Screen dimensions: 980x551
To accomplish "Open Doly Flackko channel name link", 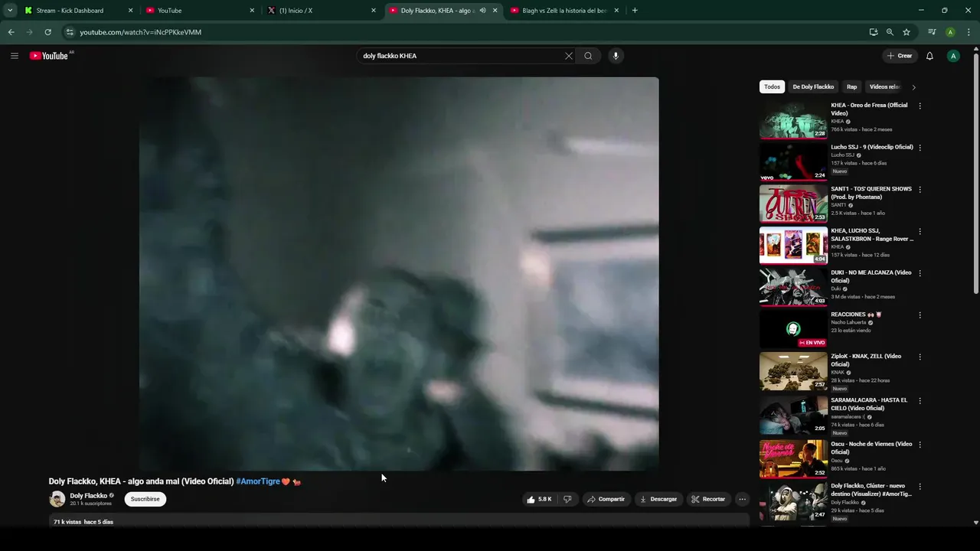I will (89, 496).
